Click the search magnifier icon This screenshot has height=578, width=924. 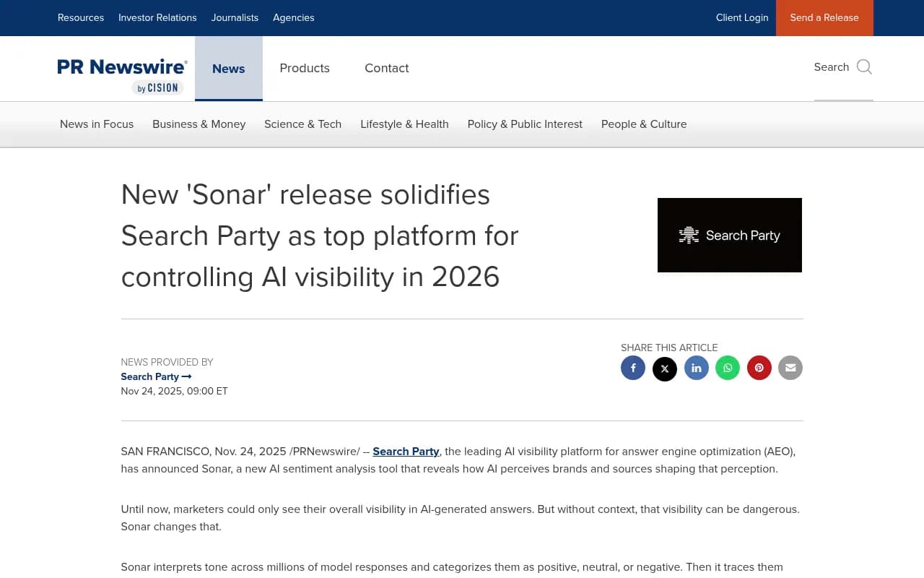tap(864, 67)
